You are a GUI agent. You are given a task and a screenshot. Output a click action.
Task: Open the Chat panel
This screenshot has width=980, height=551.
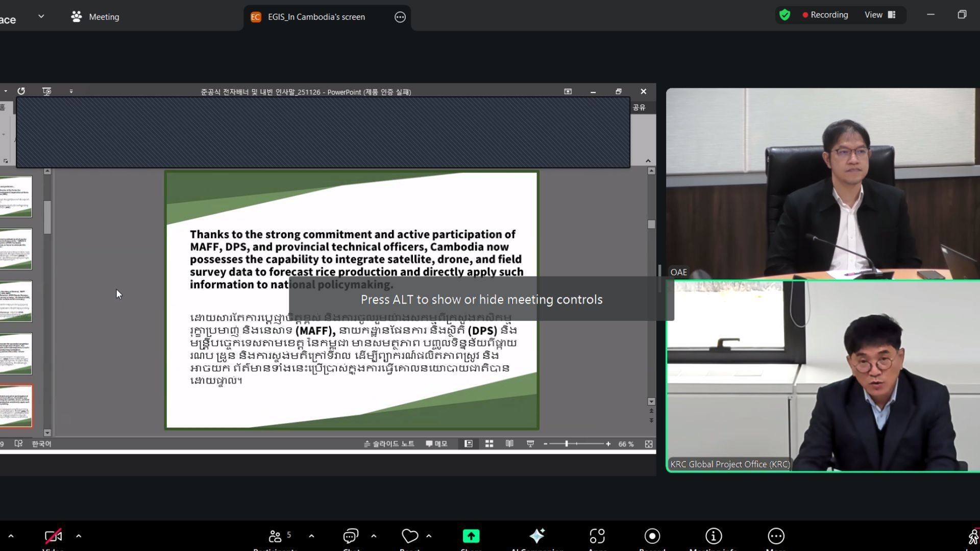coord(351,537)
